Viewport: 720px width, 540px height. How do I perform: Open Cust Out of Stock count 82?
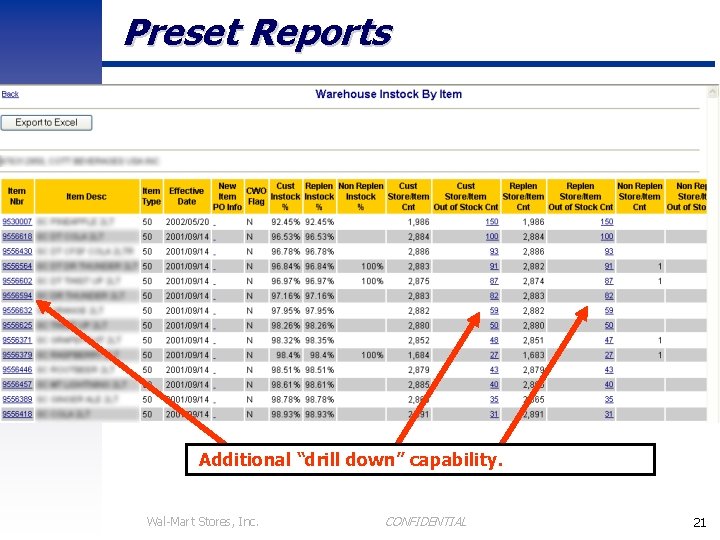[494, 296]
